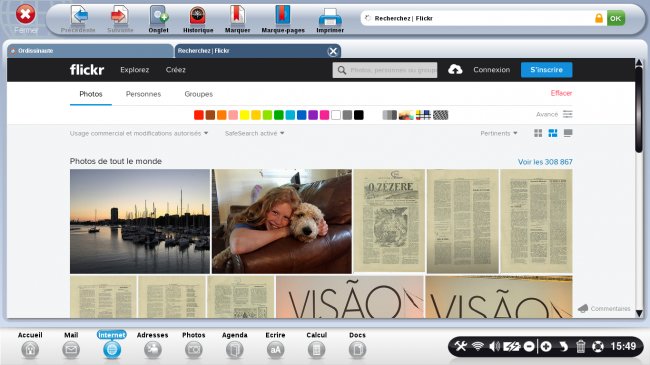Click the flickr logo
This screenshot has height=365, width=650.
click(x=87, y=70)
